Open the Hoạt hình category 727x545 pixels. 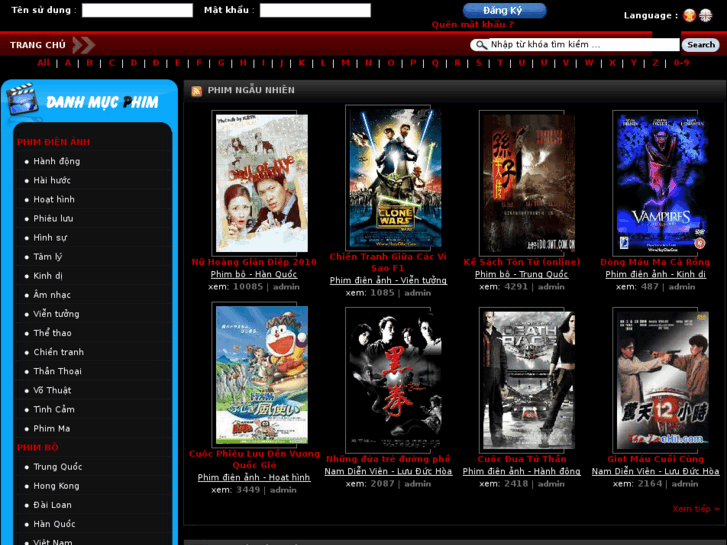[54, 199]
